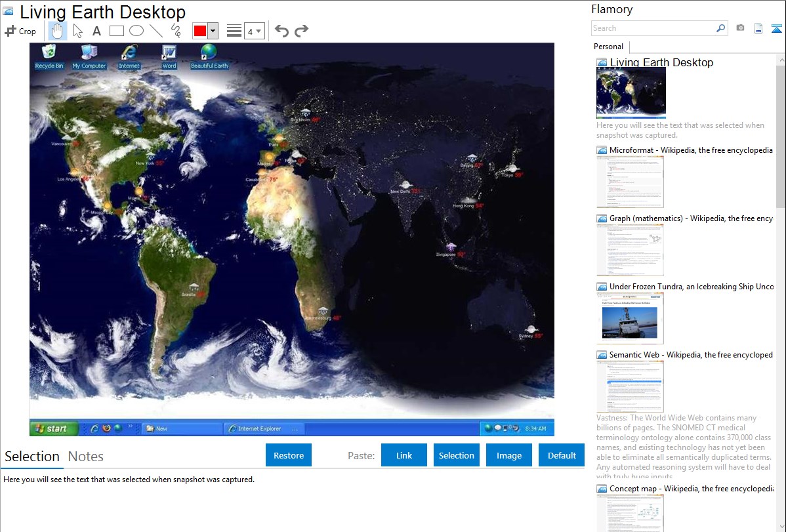Click the My Computer icon in screenshot
Screen dimensions: 786x532
pyautogui.click(x=89, y=56)
